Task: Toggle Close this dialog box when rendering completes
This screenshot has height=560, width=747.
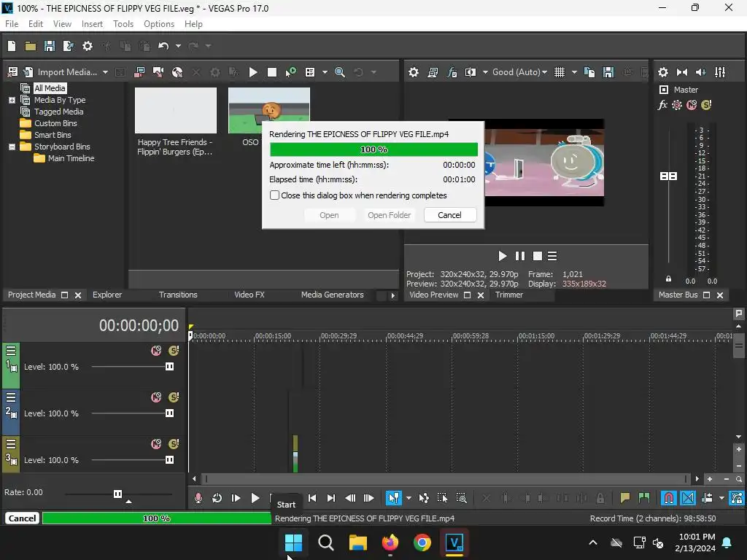Action: click(274, 195)
